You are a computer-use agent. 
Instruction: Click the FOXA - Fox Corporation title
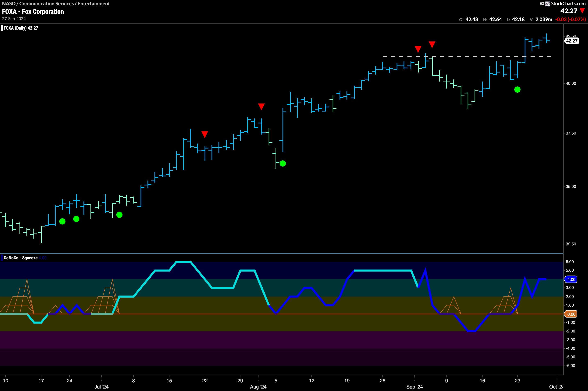33,11
